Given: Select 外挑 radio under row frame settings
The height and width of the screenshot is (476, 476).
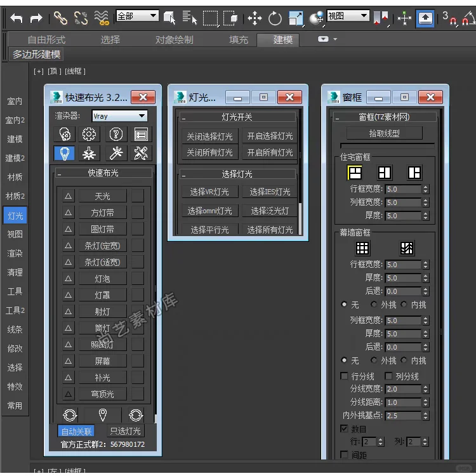Looking at the screenshot, I should click(374, 304).
